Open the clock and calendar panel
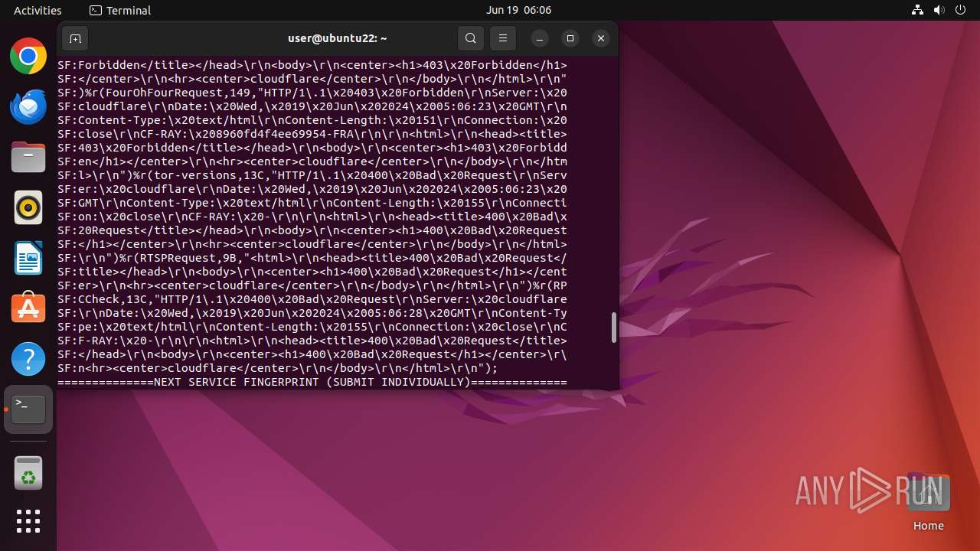980x551 pixels. [518, 10]
